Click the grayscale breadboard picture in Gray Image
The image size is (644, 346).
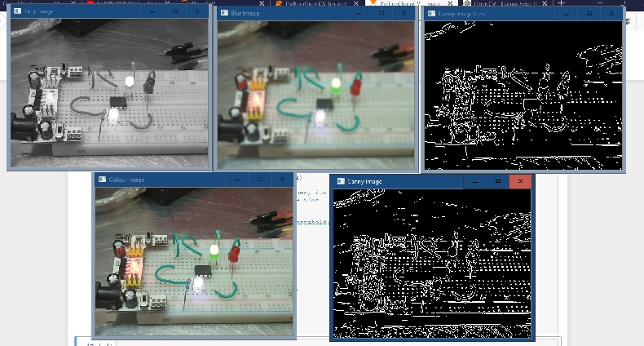109,93
